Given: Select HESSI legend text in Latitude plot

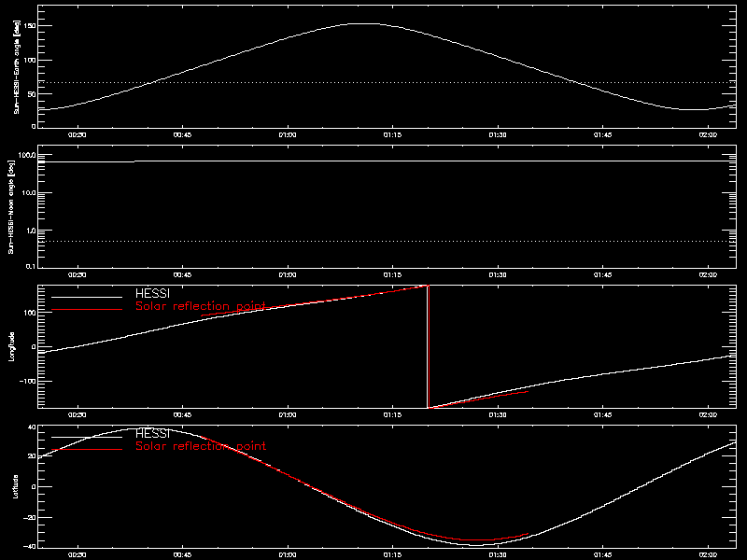Looking at the screenshot, I should pos(152,433).
